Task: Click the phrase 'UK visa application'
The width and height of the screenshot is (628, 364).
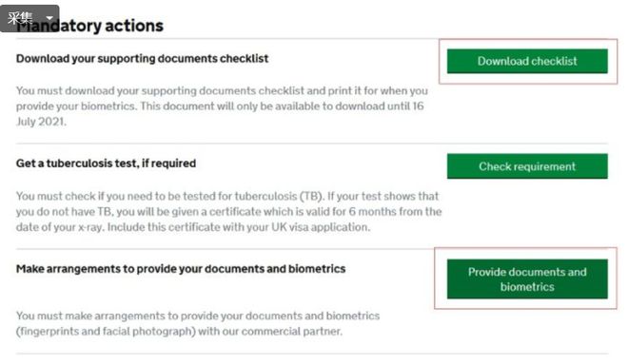Action: click(x=320, y=227)
